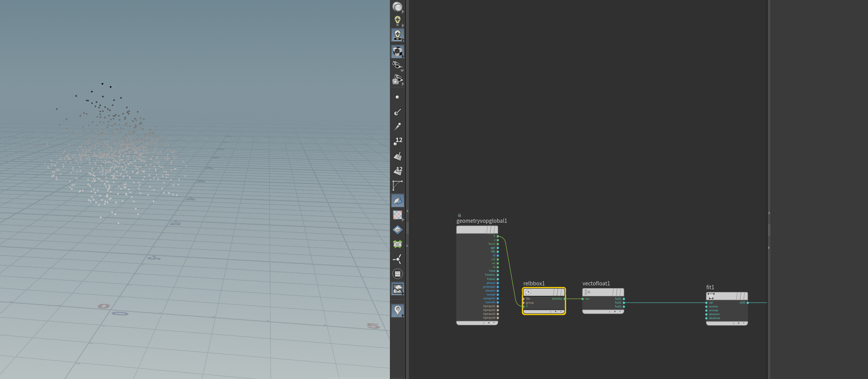
Task: Click the P output port on geometryvopglobal1
Action: point(498,236)
